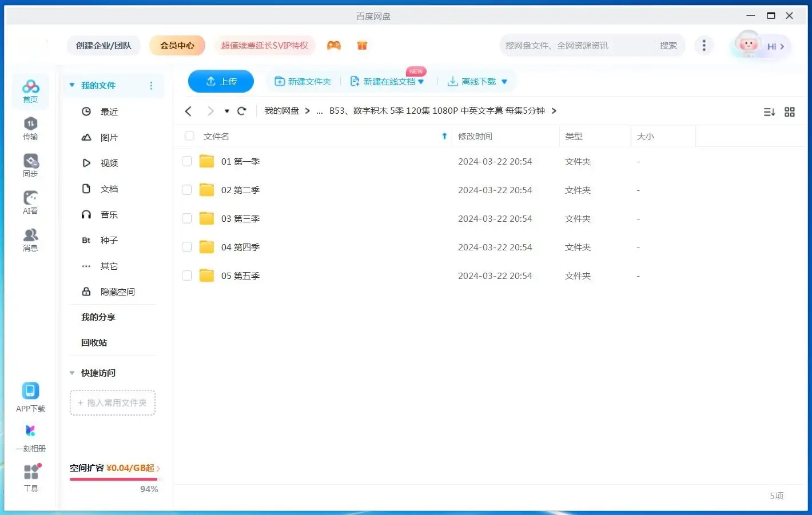Click the refresh icon in navigation bar
This screenshot has height=515, width=812.
point(242,111)
